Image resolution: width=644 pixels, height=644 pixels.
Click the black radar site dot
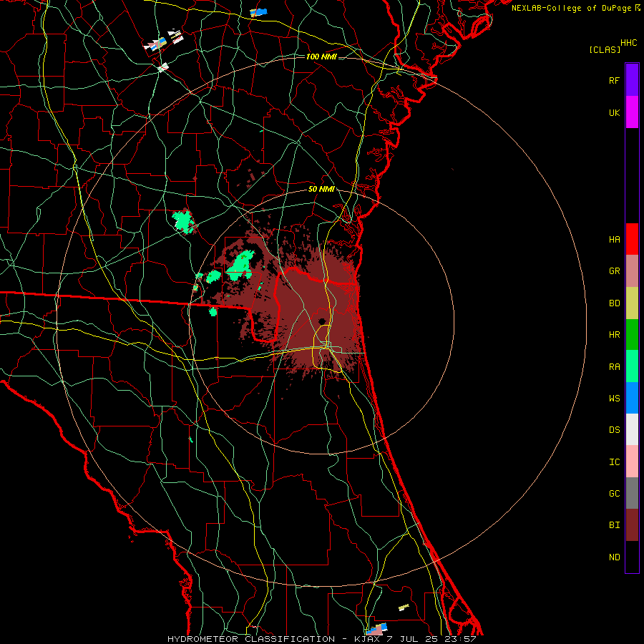[x=322, y=321]
